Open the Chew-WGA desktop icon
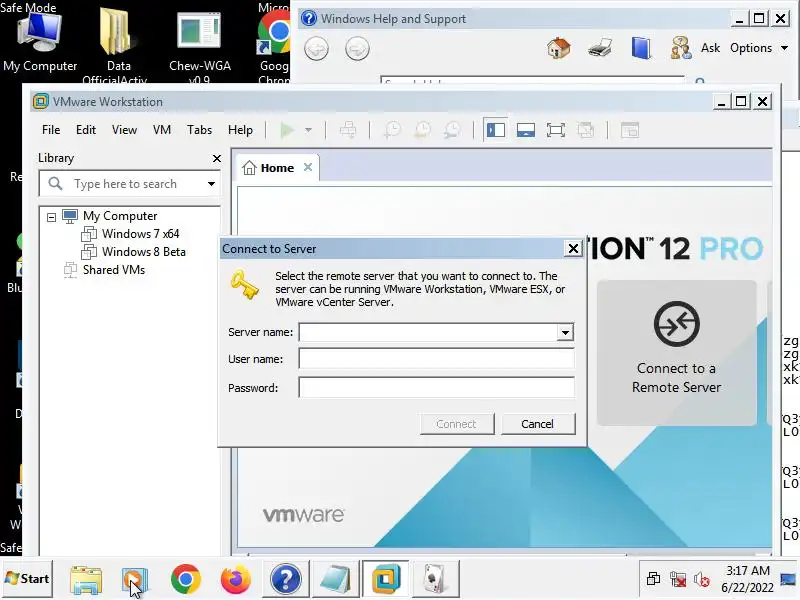800x600 pixels. point(199,47)
